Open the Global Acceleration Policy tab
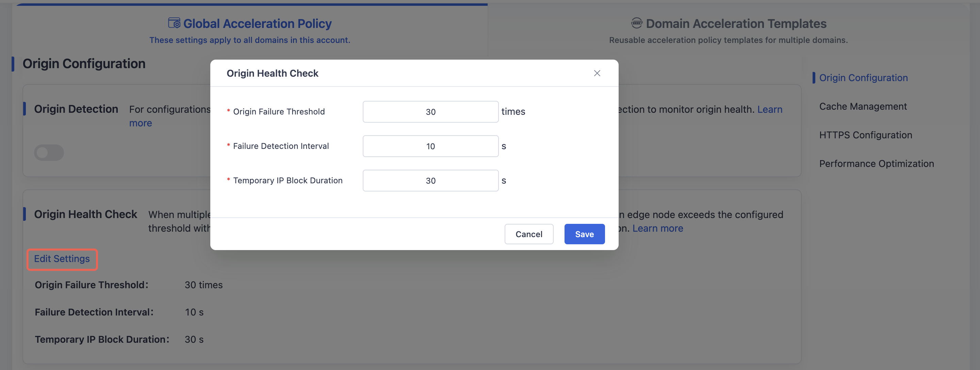Screen dimensions: 980x370 [x=249, y=30]
